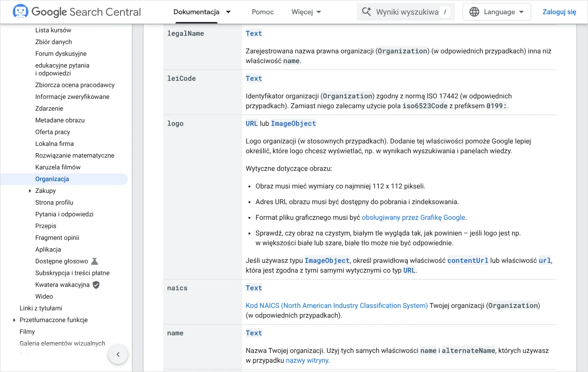The image size is (588, 372).
Task: Open Przepis in the sidebar
Action: coord(46,226)
